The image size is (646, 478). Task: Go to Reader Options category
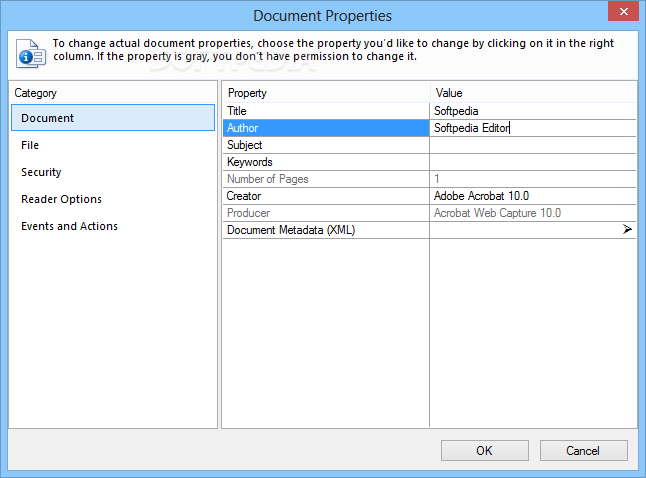pos(113,199)
